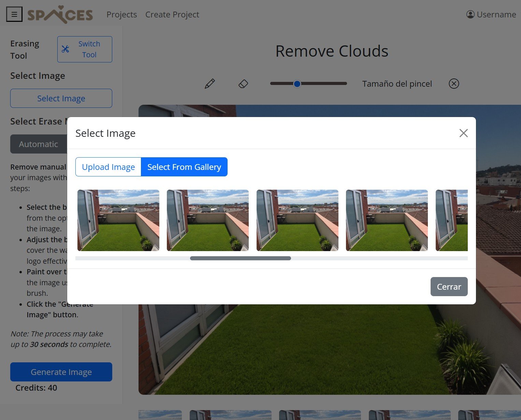Image resolution: width=521 pixels, height=420 pixels.
Task: Click the Spaces logo
Action: (60, 14)
